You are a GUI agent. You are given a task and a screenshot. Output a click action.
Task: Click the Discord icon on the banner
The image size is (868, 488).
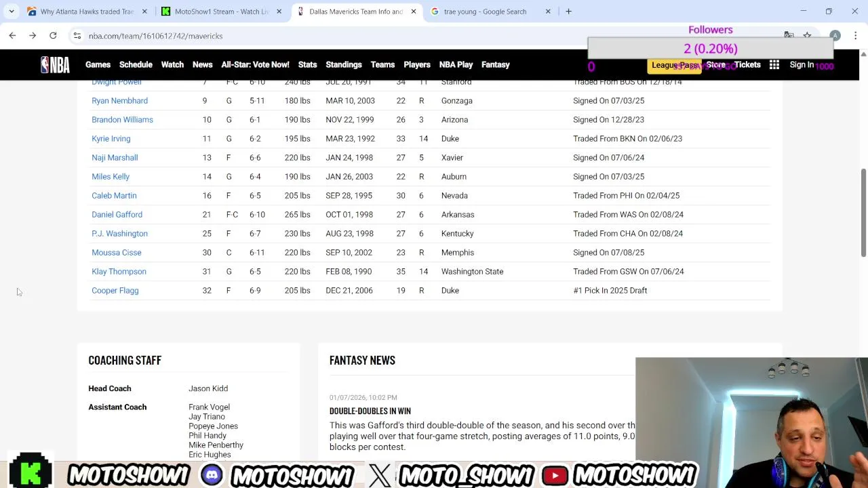click(x=212, y=475)
